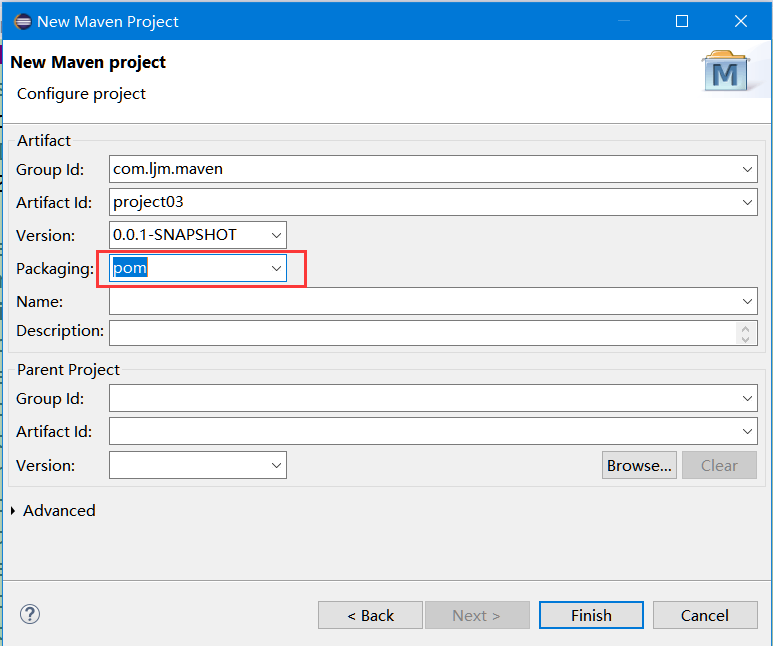Close the New Maven Project dialog

pos(740,21)
